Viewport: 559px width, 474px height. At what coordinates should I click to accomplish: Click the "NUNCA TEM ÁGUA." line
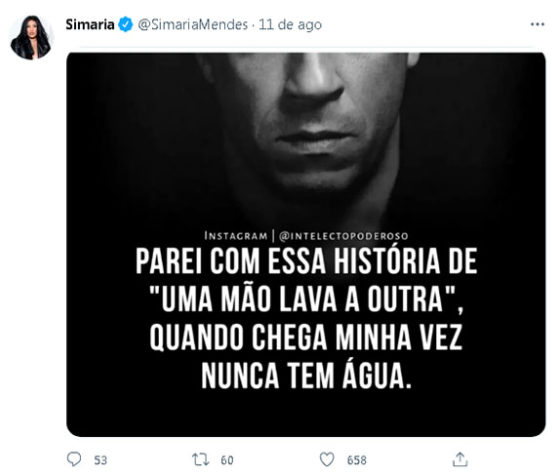click(306, 375)
